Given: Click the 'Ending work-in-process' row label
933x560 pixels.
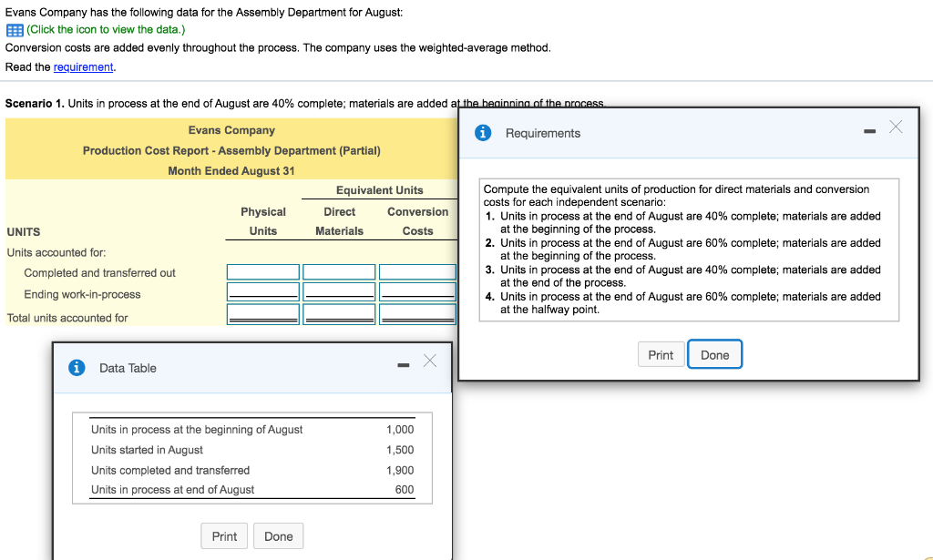Looking at the screenshot, I should point(82,294).
